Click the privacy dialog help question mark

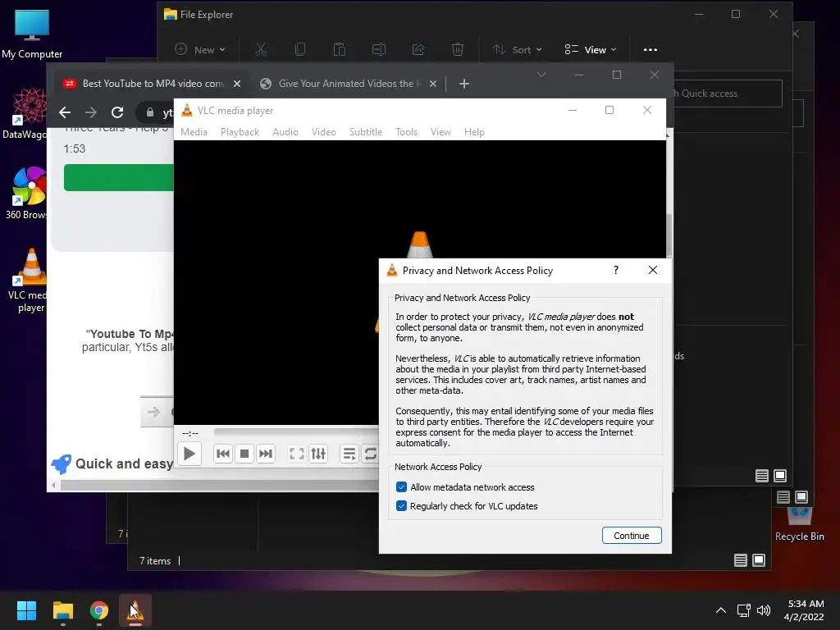point(616,270)
